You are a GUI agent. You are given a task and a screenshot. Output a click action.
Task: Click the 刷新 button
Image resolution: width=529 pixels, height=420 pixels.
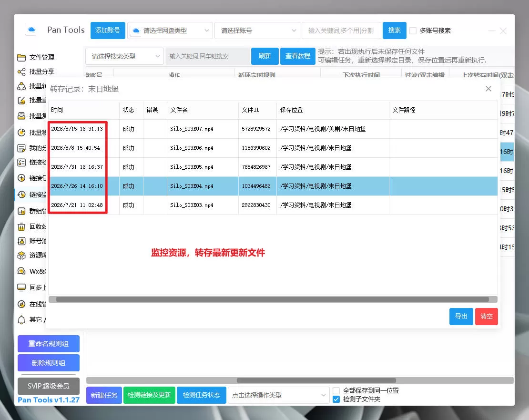click(265, 56)
